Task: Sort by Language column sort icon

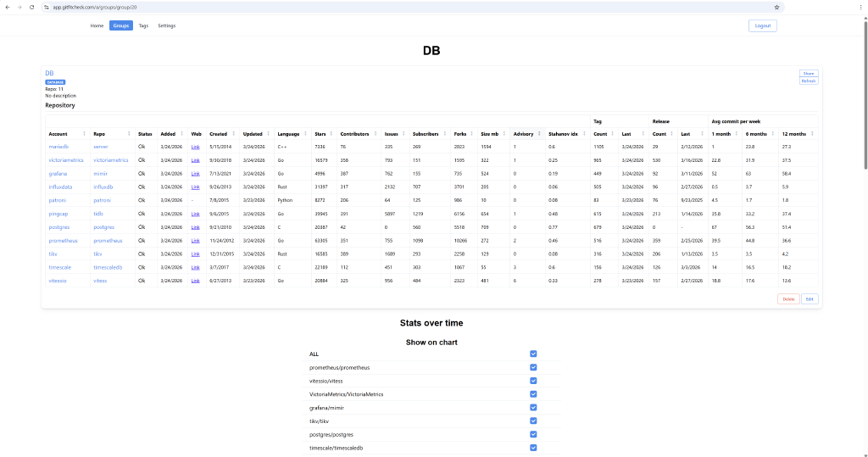Action: point(305,134)
